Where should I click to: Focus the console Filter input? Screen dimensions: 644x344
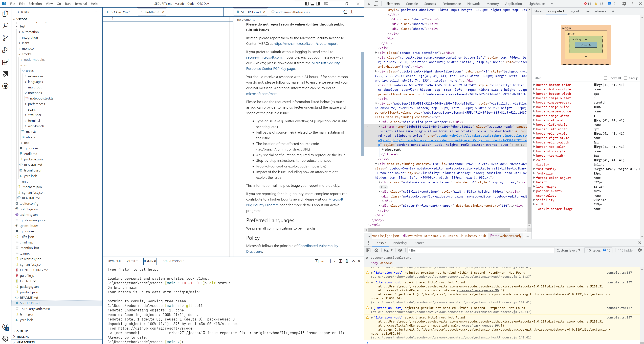click(x=480, y=250)
